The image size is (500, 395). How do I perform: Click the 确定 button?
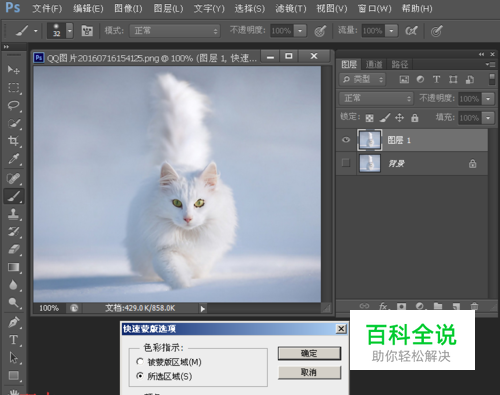[309, 353]
